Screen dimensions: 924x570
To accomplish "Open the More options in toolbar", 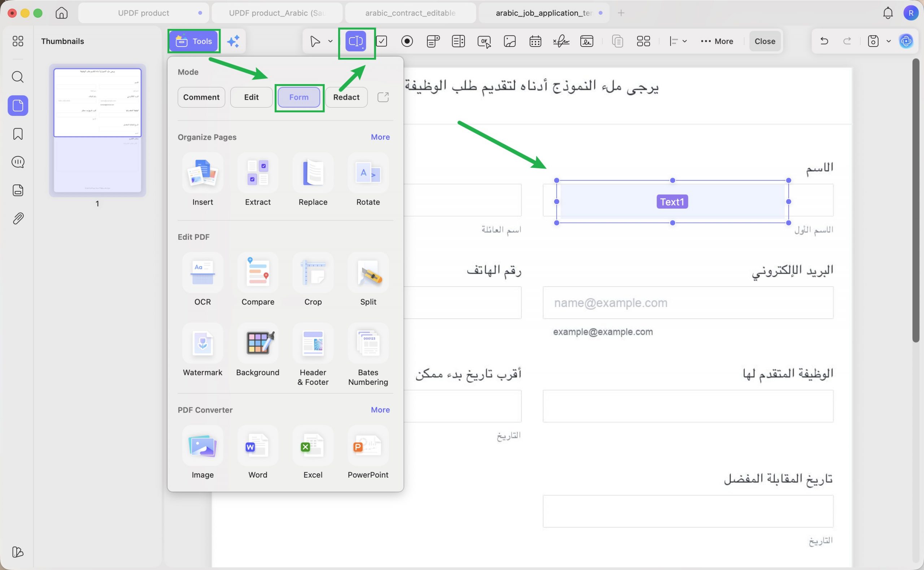I will click(x=717, y=41).
